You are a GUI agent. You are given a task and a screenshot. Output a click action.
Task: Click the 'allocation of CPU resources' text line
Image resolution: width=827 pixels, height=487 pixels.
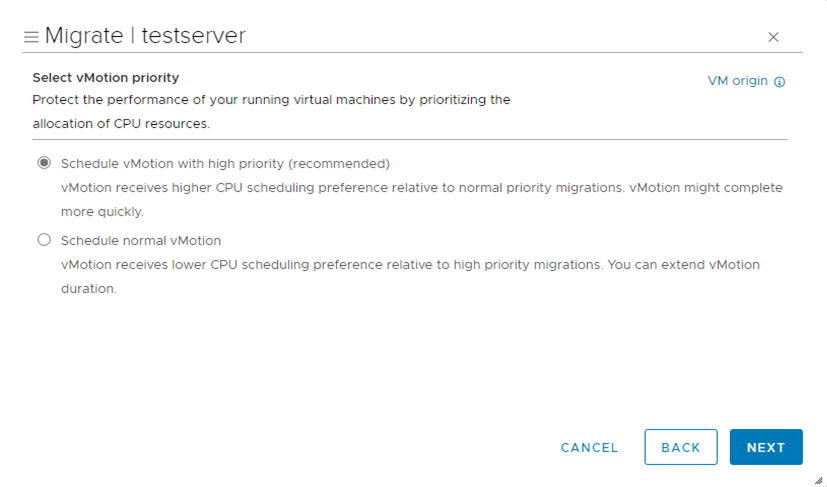tap(121, 123)
